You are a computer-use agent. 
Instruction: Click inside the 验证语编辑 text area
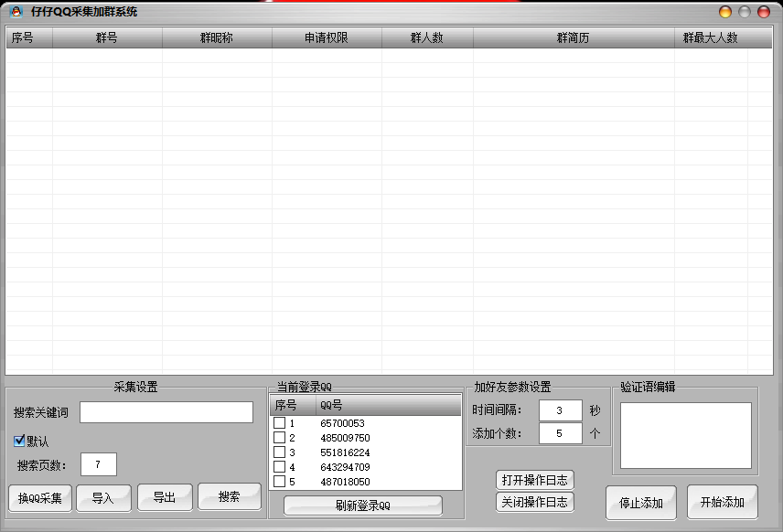point(686,436)
